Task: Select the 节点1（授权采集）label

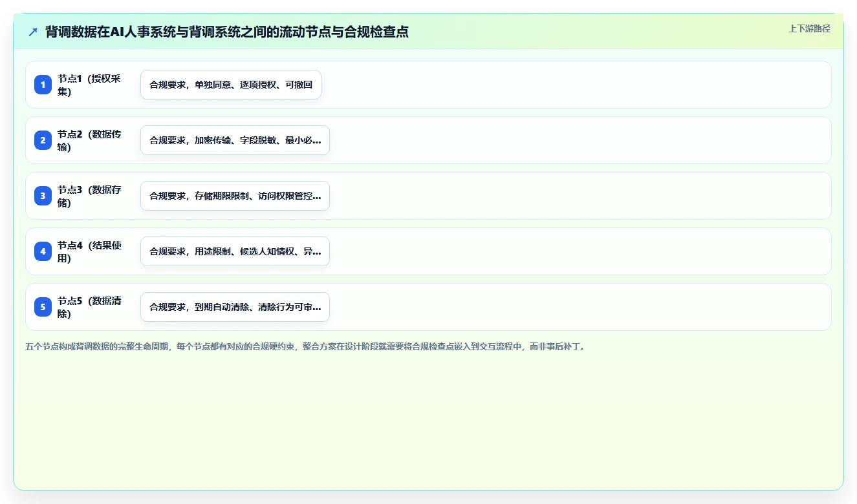Action: point(89,85)
